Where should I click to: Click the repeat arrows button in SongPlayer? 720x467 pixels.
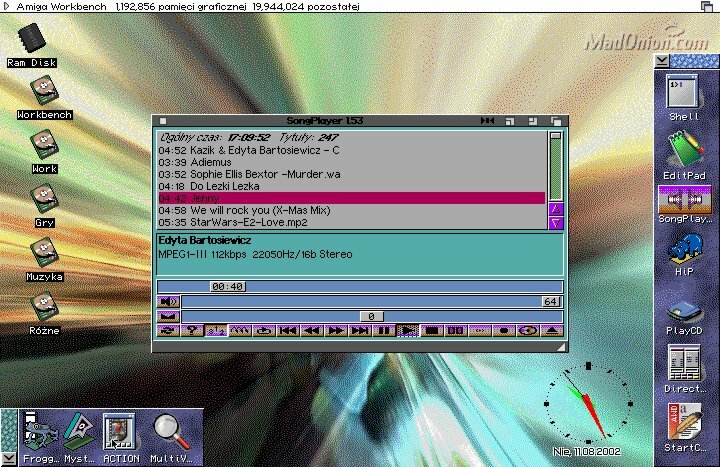[x=168, y=331]
